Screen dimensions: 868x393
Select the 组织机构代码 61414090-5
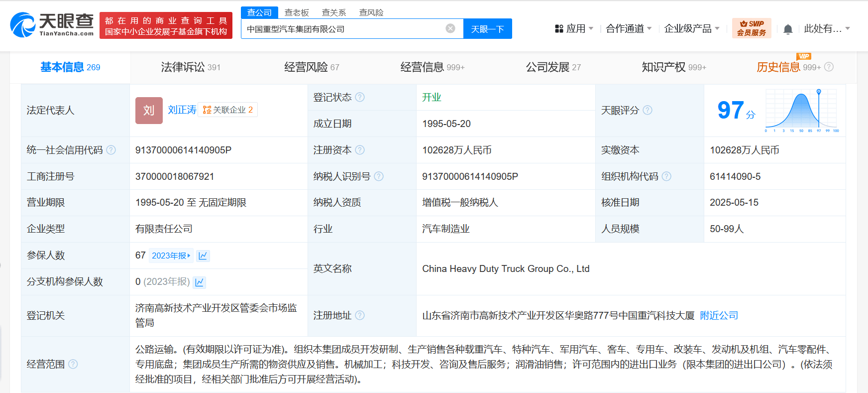[735, 176]
